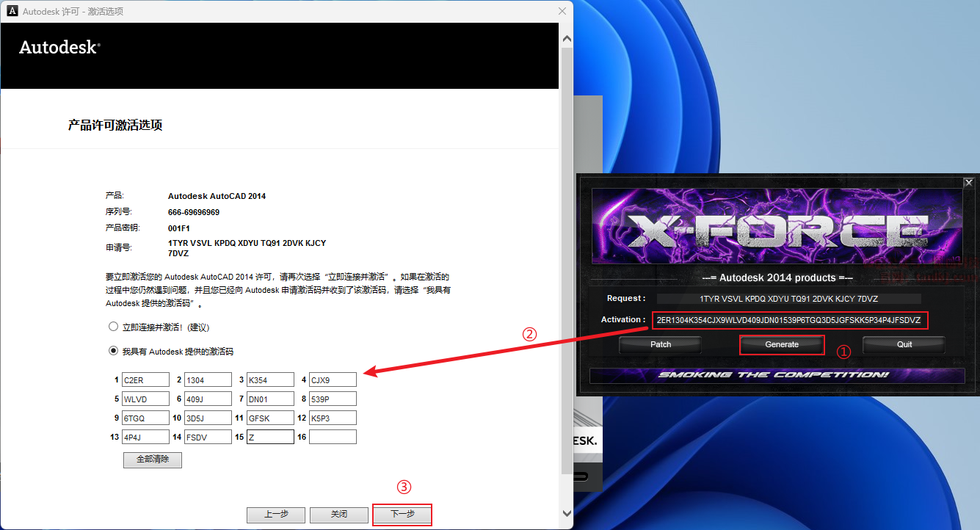Click activation code field 8 containing 539P
This screenshot has width=980, height=530.
(x=333, y=399)
